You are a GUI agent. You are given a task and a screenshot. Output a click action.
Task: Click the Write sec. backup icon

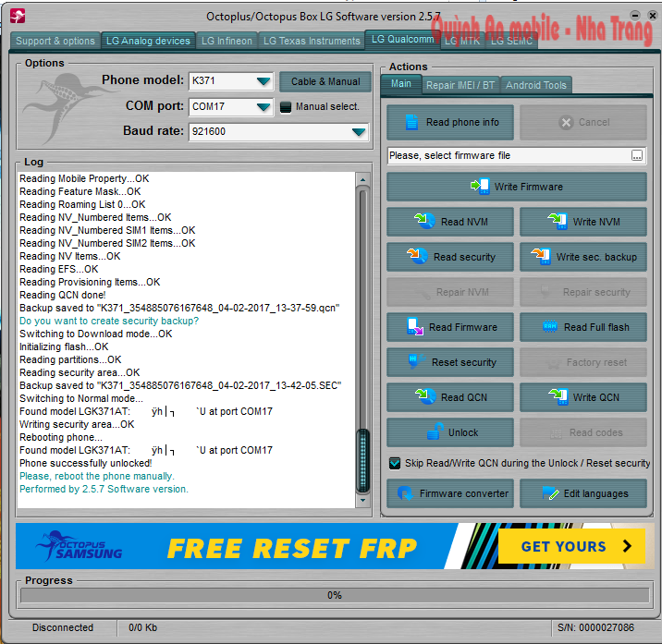click(x=541, y=256)
